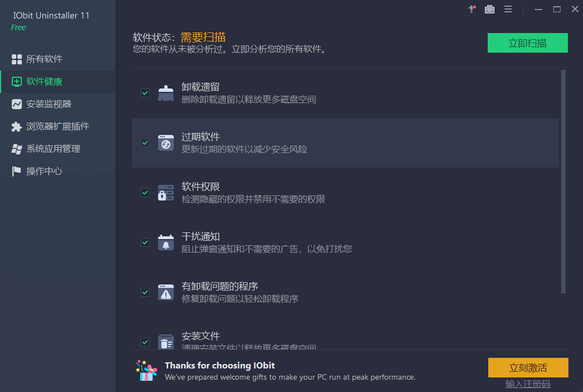Click the 过期软件 refresh window icon

pyautogui.click(x=166, y=143)
